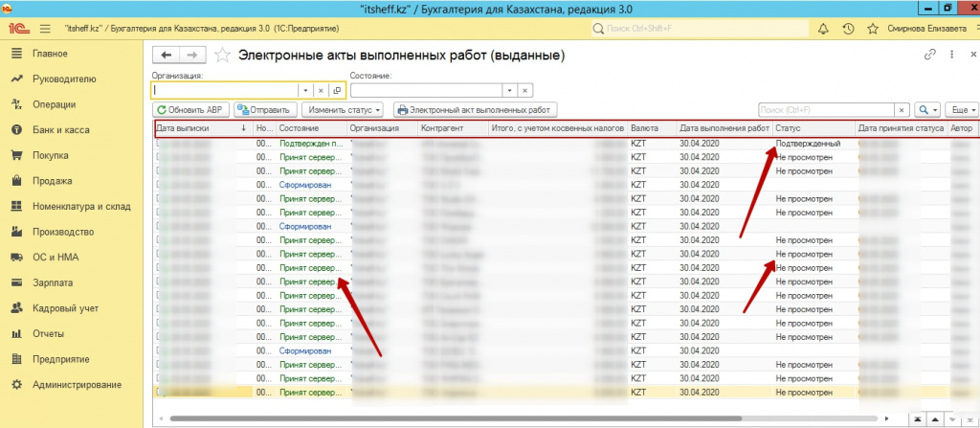The height and width of the screenshot is (428, 980).
Task: Focus the Организация input field
Action: coord(225,91)
